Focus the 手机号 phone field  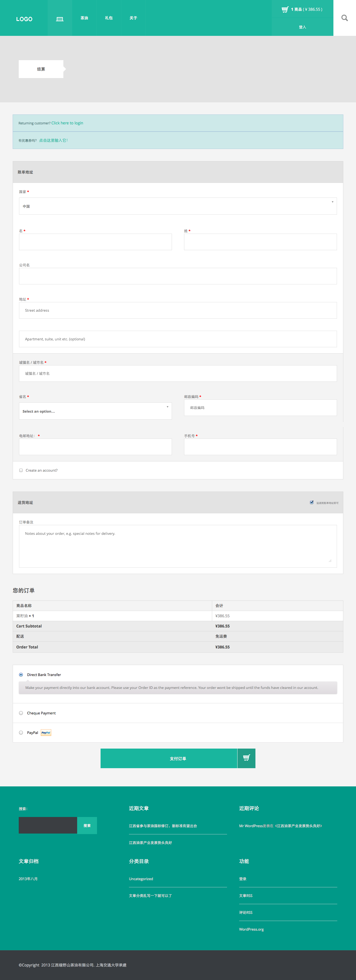260,447
